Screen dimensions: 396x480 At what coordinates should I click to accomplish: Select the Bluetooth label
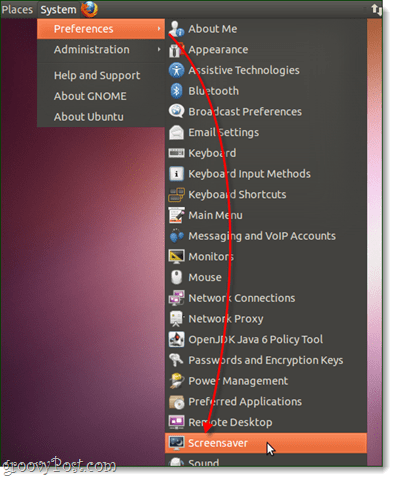pyautogui.click(x=213, y=91)
